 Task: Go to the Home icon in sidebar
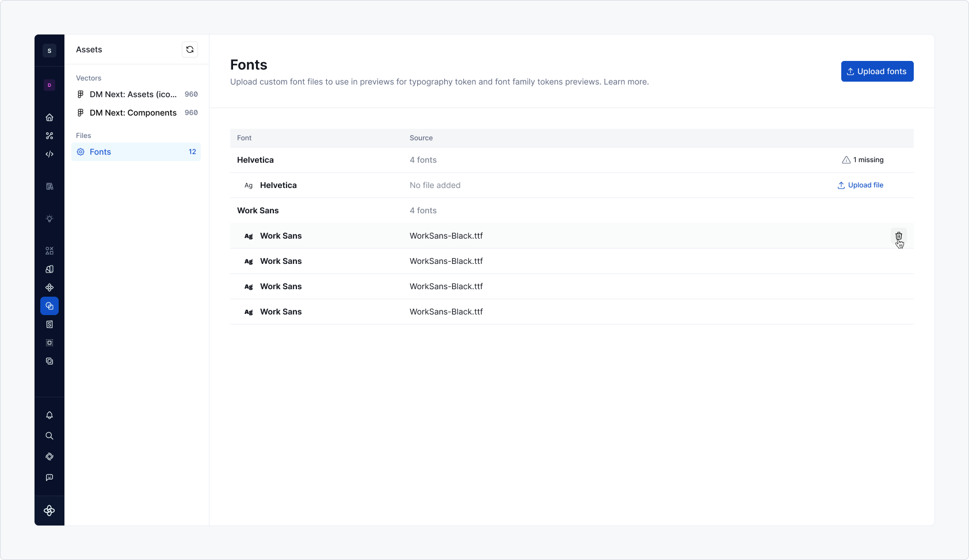[49, 117]
